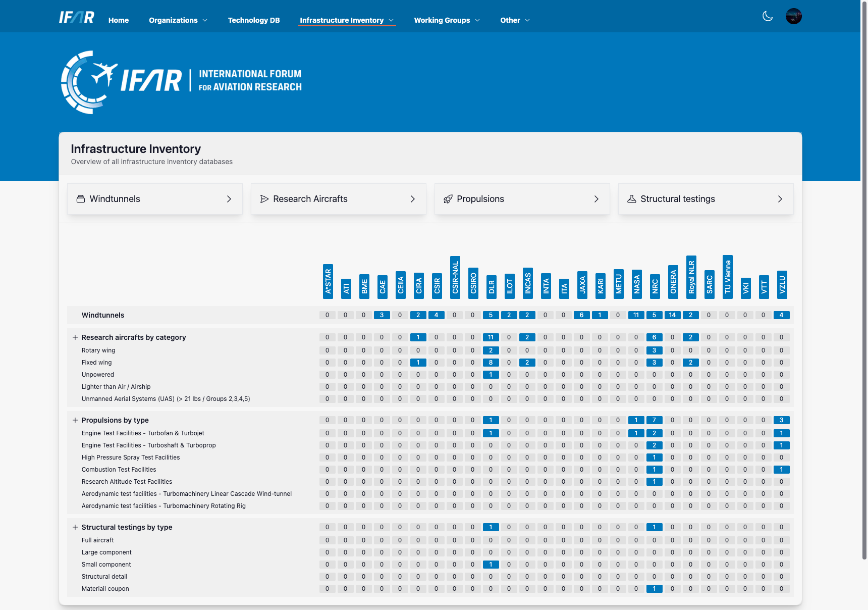The image size is (868, 610).
Task: Select the VZLU column header
Action: pos(782,284)
